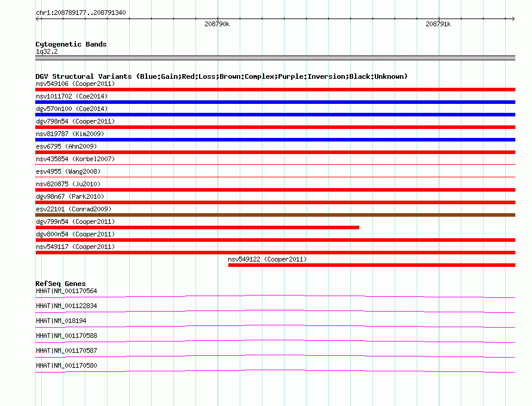Open the HHAT|NM_001170588 transcript label
The height and width of the screenshot is (406, 532).
66,336
